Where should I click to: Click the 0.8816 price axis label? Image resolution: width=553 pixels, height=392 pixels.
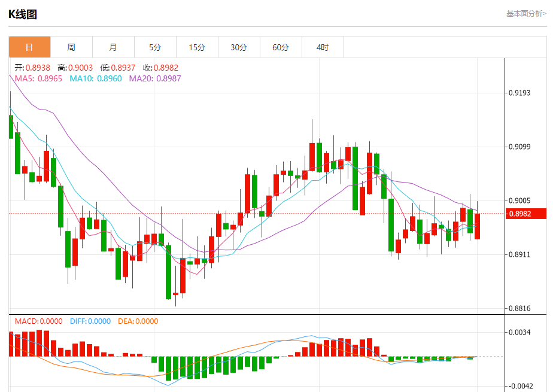coord(519,308)
